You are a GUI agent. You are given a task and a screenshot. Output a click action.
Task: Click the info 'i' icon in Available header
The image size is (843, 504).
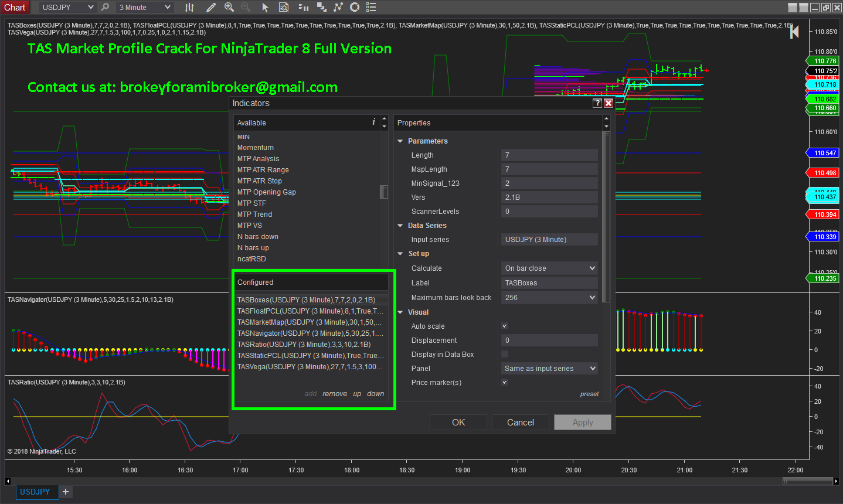pos(373,122)
